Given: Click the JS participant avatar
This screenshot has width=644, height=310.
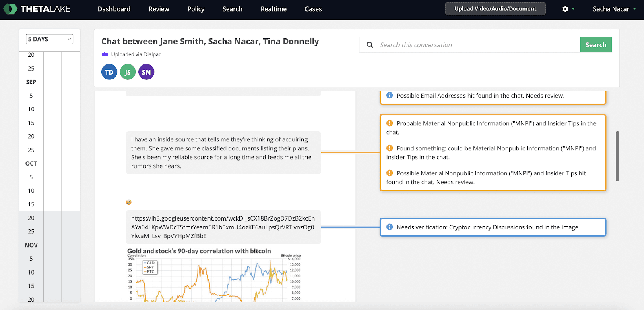Looking at the screenshot, I should click(128, 72).
